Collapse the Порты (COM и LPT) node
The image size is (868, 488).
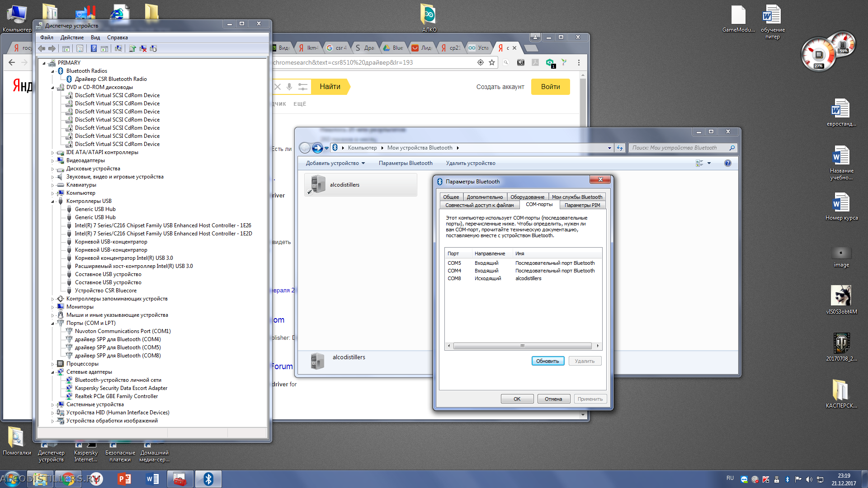(52, 323)
